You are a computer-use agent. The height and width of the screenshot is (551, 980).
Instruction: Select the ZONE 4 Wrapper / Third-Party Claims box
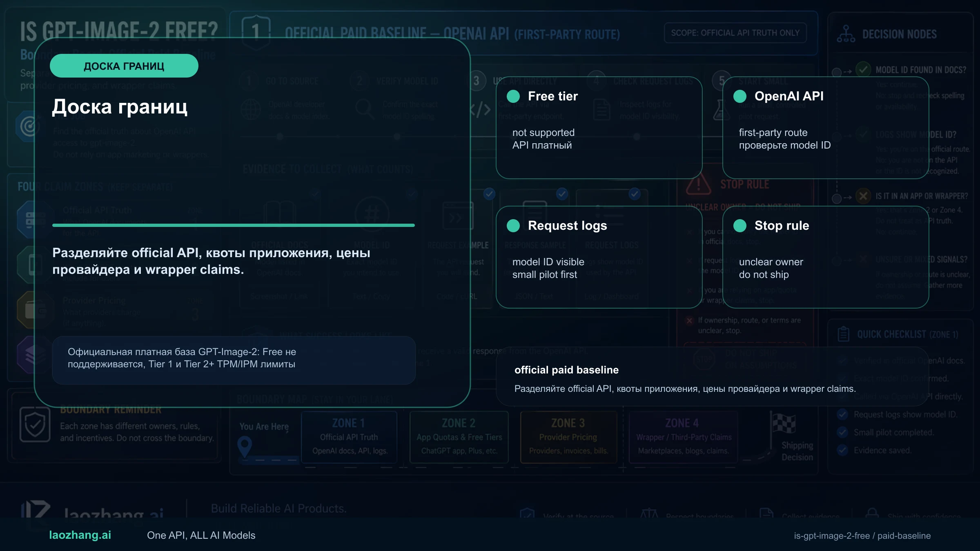click(684, 437)
